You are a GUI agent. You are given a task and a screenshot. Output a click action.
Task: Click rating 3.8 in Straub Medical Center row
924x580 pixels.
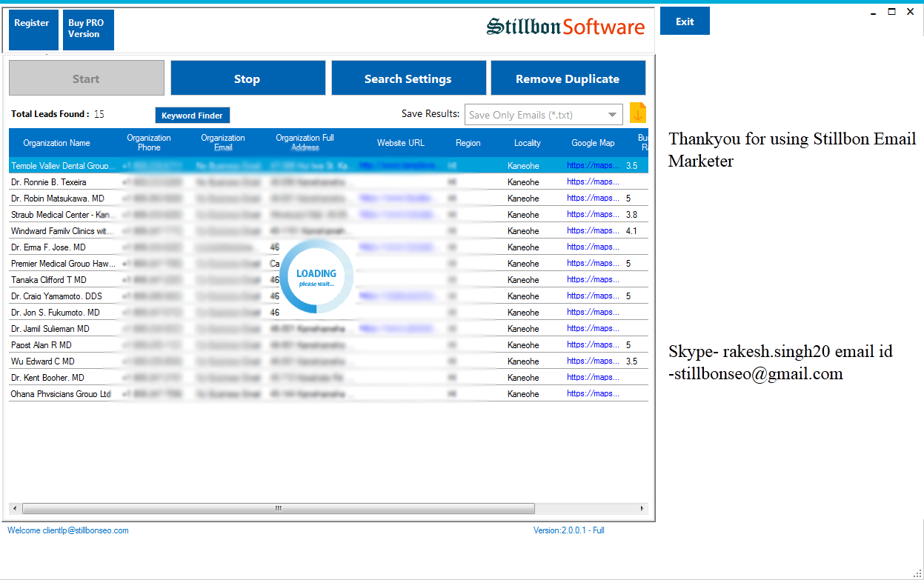point(631,215)
